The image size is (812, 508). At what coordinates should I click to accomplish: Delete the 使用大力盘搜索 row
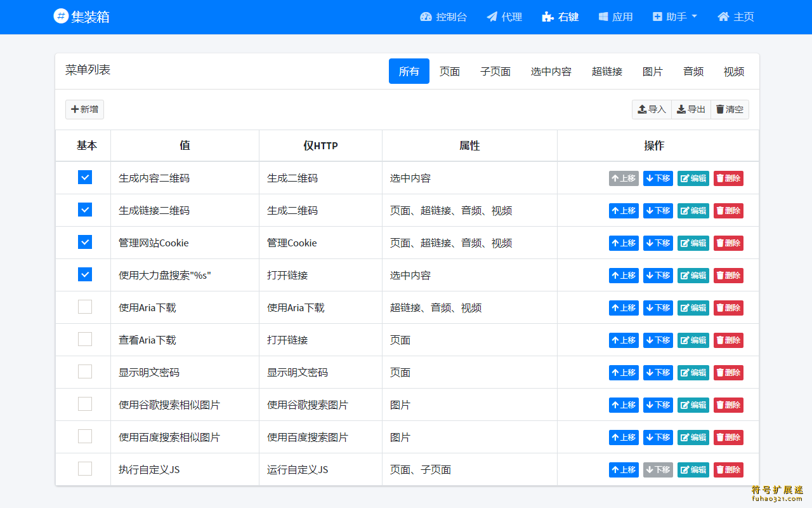[728, 276]
